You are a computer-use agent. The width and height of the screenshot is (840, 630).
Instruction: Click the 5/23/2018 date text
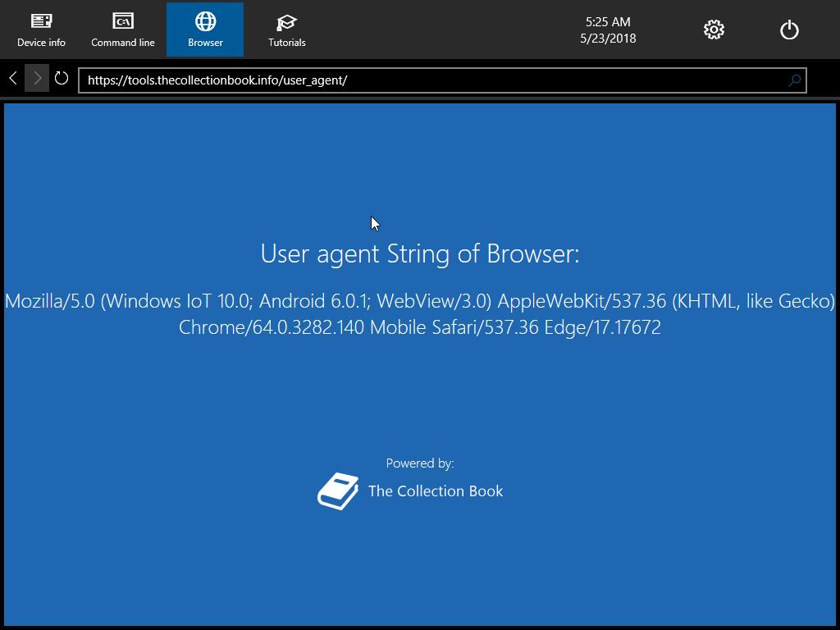608,39
